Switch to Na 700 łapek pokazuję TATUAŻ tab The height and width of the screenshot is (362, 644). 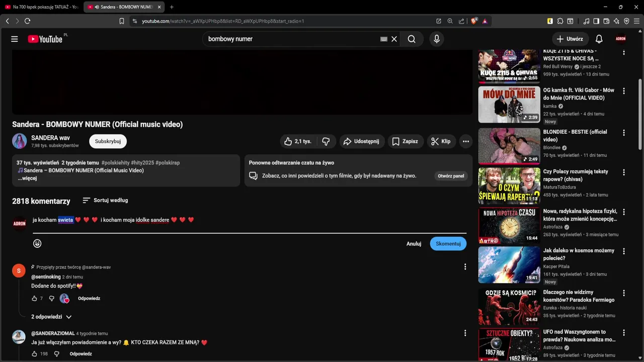(x=42, y=7)
